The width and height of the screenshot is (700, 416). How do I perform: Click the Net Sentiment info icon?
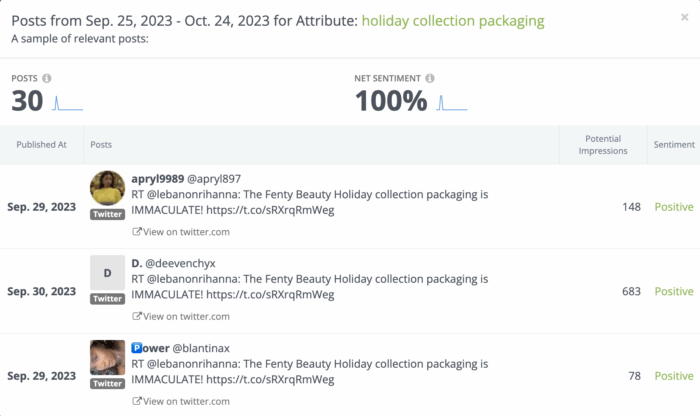tap(429, 78)
